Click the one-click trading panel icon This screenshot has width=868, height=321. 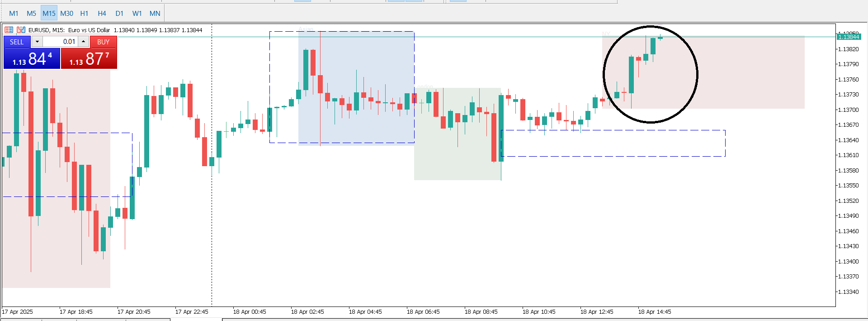coord(9,30)
